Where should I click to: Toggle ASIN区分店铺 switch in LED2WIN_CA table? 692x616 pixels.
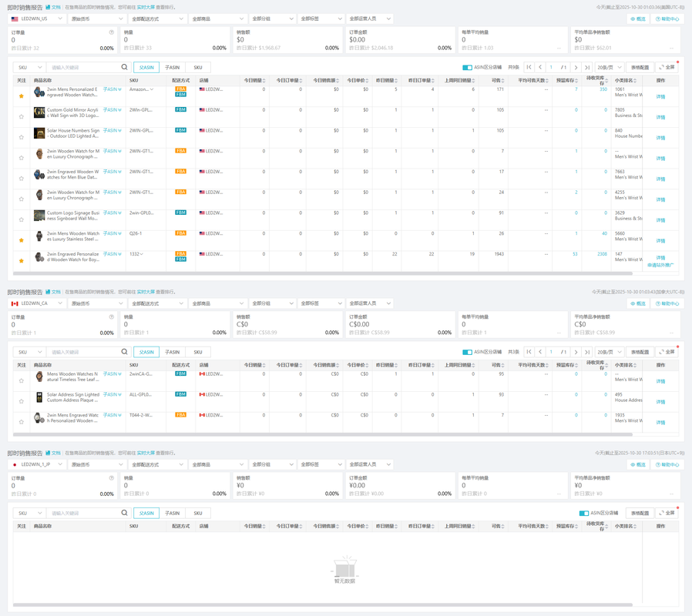pyautogui.click(x=467, y=352)
